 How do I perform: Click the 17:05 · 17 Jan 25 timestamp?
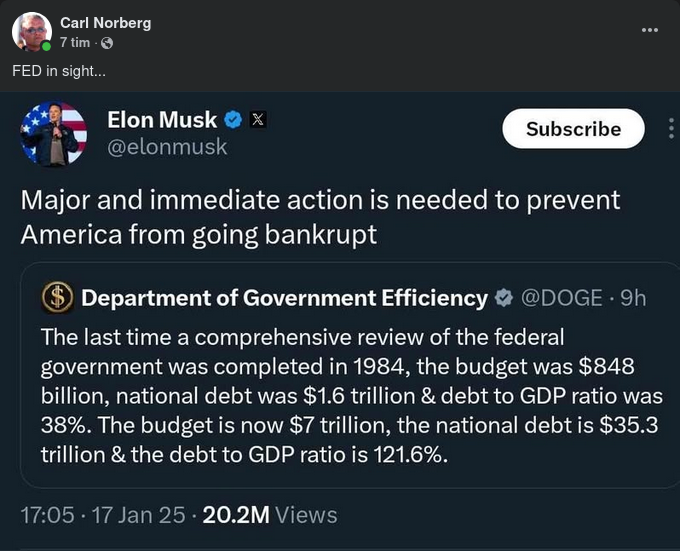103,515
